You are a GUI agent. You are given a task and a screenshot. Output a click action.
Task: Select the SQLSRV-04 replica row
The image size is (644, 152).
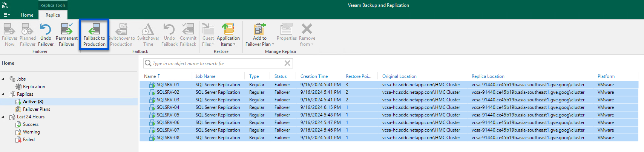click(x=168, y=107)
